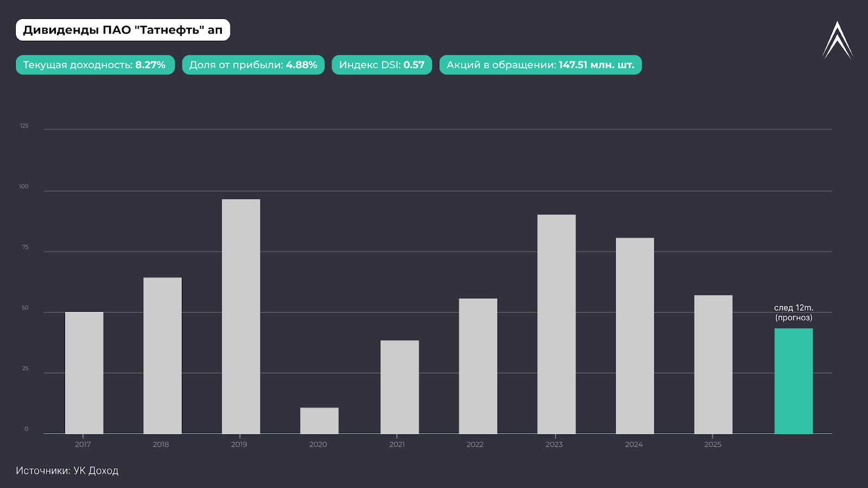868x488 pixels.
Task: Click the '75' y-axis value
Action: [25, 247]
